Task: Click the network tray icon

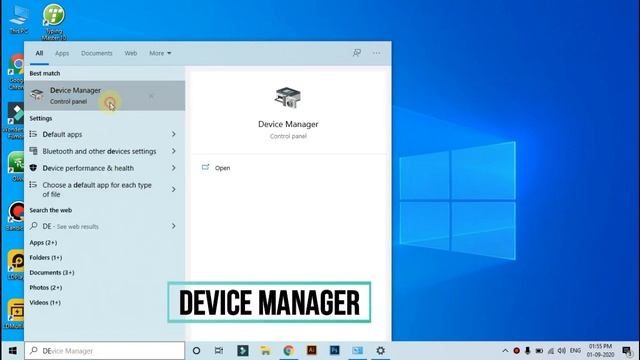Action: pos(551,351)
